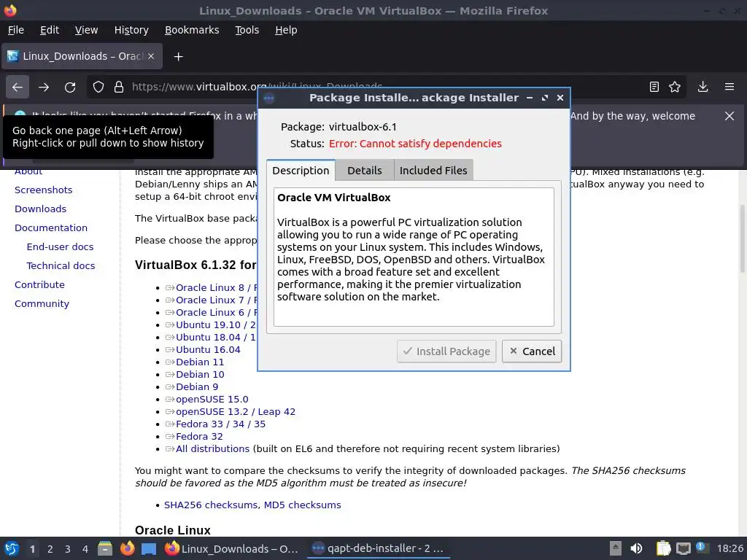The width and height of the screenshot is (747, 560).
Task: Close the Linux_Downloads browser tab
Action: click(151, 56)
